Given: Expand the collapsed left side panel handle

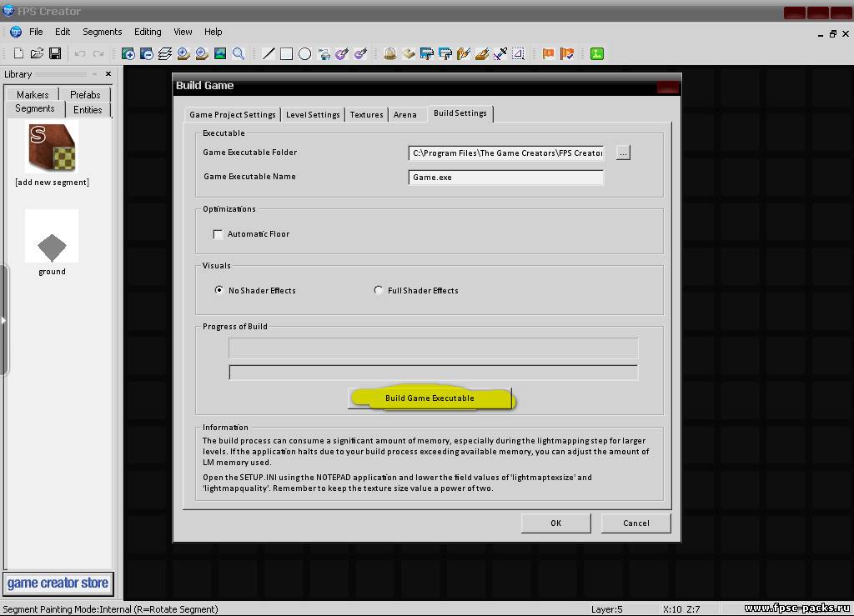Looking at the screenshot, I should (4, 320).
